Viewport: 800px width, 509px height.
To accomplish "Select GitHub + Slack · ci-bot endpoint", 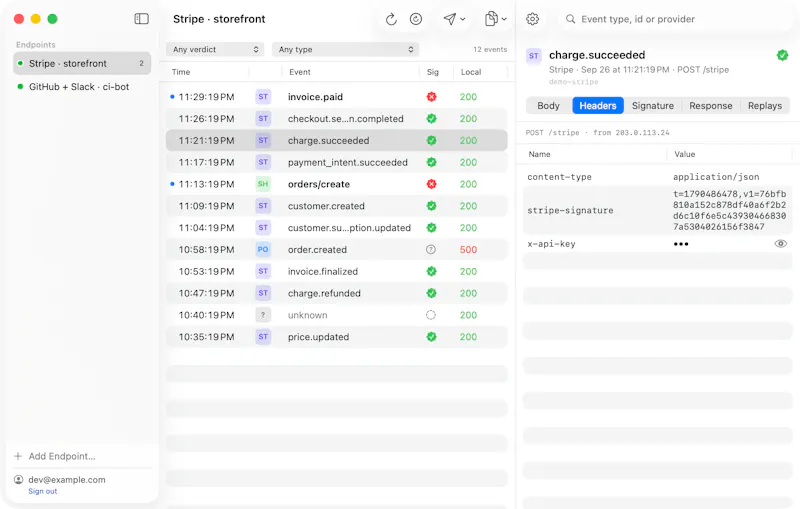I will (x=82, y=87).
